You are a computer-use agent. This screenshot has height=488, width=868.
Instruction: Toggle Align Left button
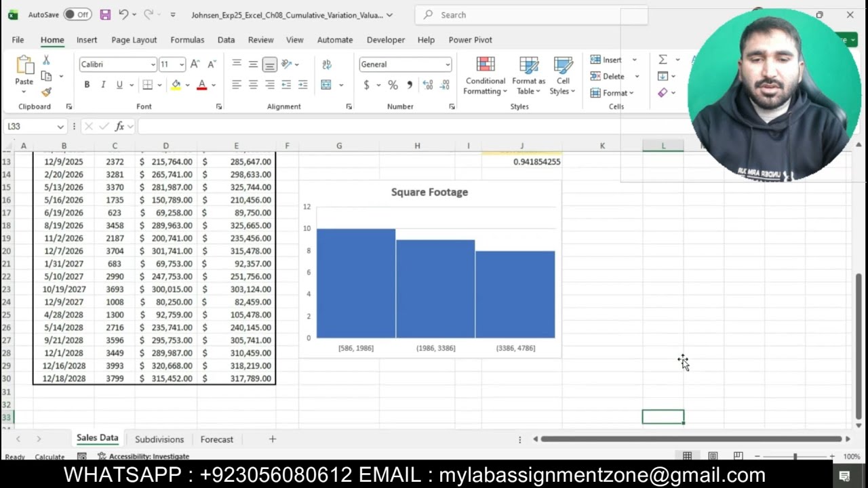point(237,85)
